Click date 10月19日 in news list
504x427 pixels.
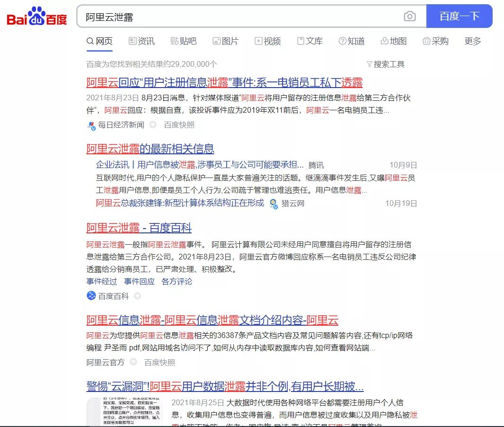[x=401, y=203]
